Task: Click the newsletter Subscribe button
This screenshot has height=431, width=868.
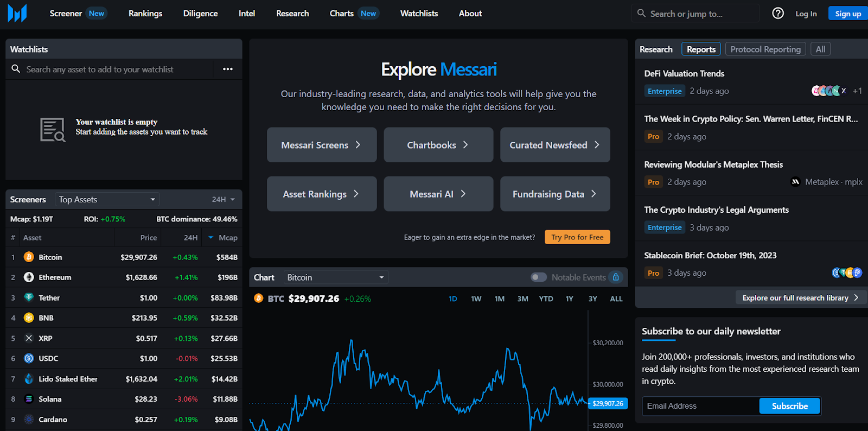Action: pos(790,406)
